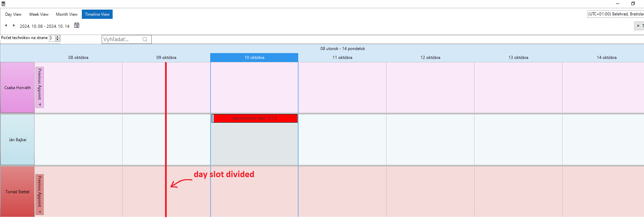Click the Vyhľadať search field

click(x=122, y=39)
